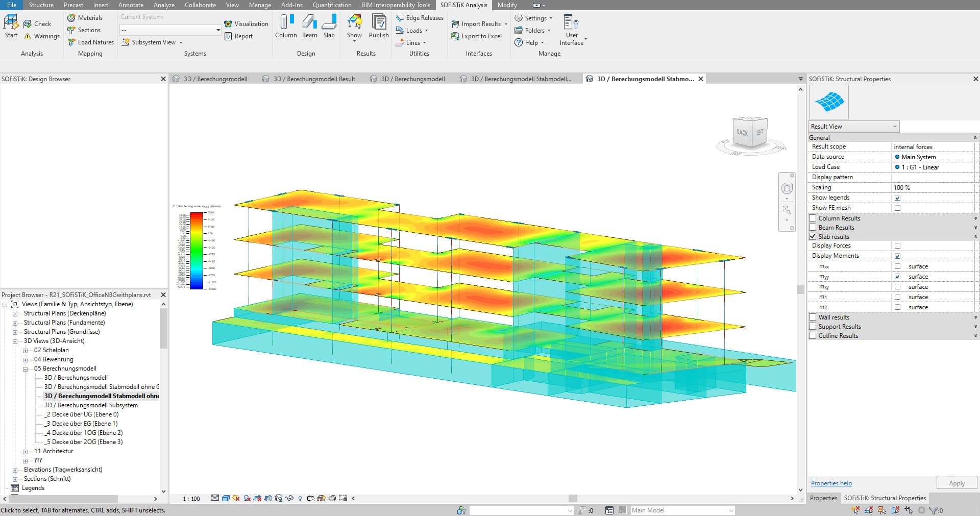
Task: Click the slab result view thumbnail
Action: click(829, 102)
